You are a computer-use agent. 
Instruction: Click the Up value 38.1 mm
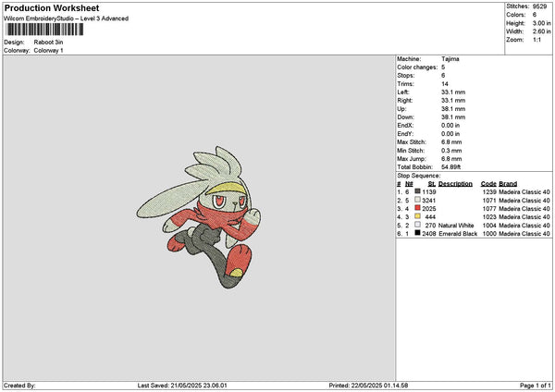(453, 109)
